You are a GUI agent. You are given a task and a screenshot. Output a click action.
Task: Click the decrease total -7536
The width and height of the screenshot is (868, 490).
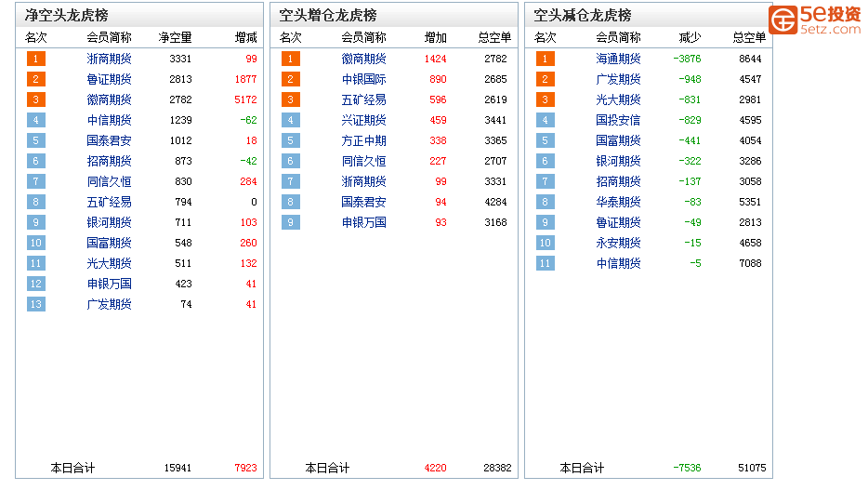(687, 469)
